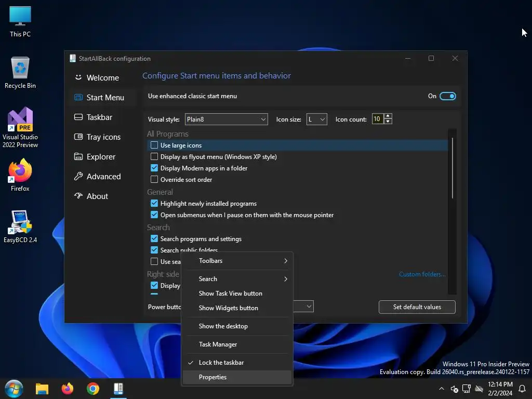This screenshot has height=399, width=532.
Task: Click the StartAllBack title bar icon
Action: (x=73, y=58)
